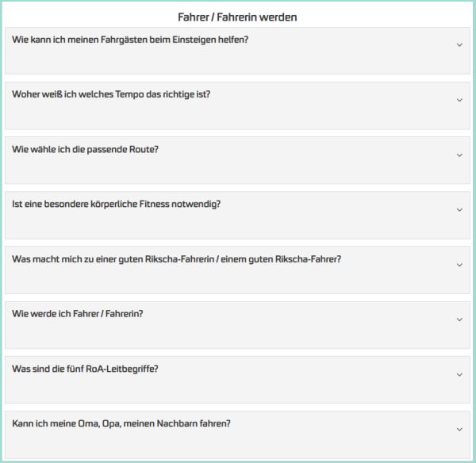Expand chevron for 'Fahrgästen beim Einsteigen helfen' question
This screenshot has height=463, width=476.
pos(459,45)
